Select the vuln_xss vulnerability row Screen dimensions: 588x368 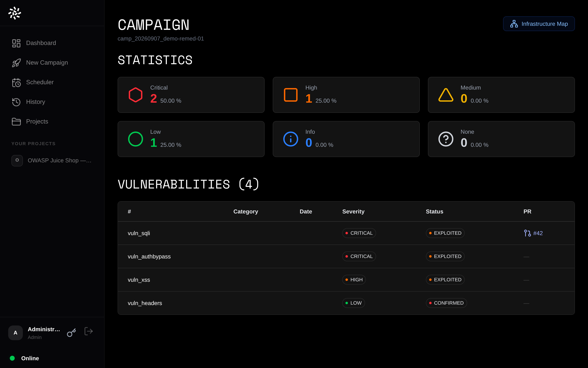(x=346, y=280)
